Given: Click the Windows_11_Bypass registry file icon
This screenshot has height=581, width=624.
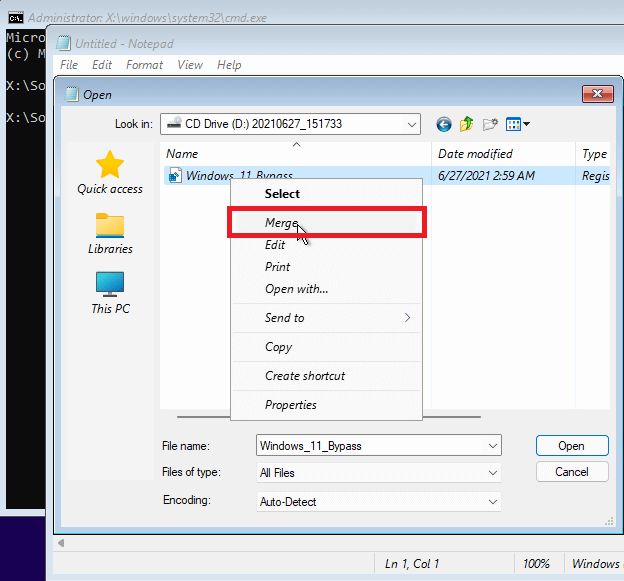Looking at the screenshot, I should pos(175,175).
